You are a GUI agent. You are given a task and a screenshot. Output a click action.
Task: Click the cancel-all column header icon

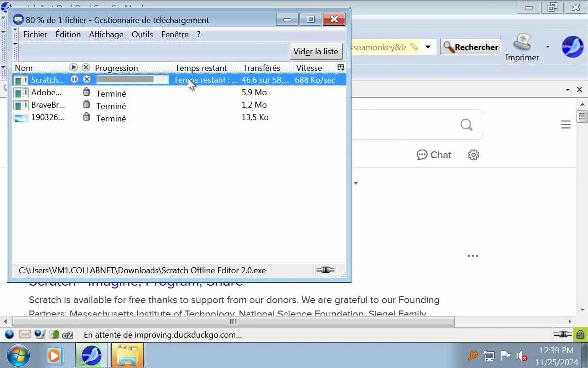click(x=86, y=67)
